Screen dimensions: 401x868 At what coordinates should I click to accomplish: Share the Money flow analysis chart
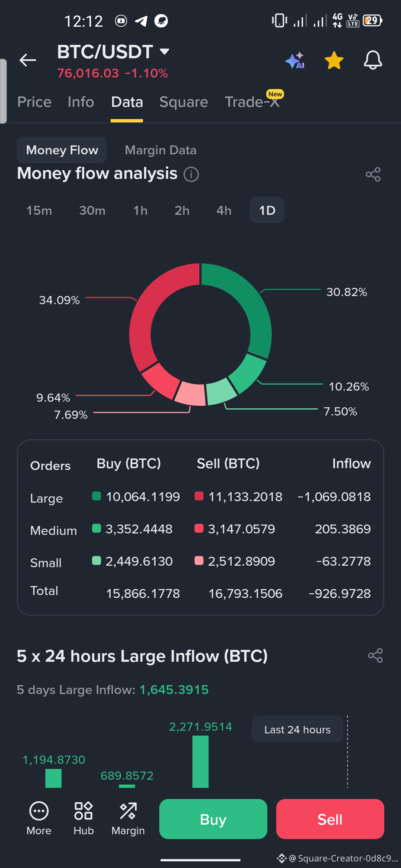click(373, 174)
